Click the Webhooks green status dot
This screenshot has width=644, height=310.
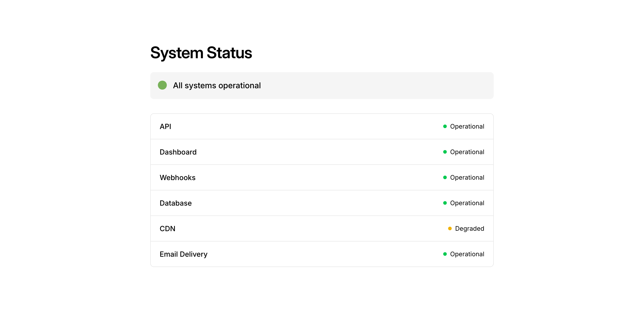(x=445, y=178)
